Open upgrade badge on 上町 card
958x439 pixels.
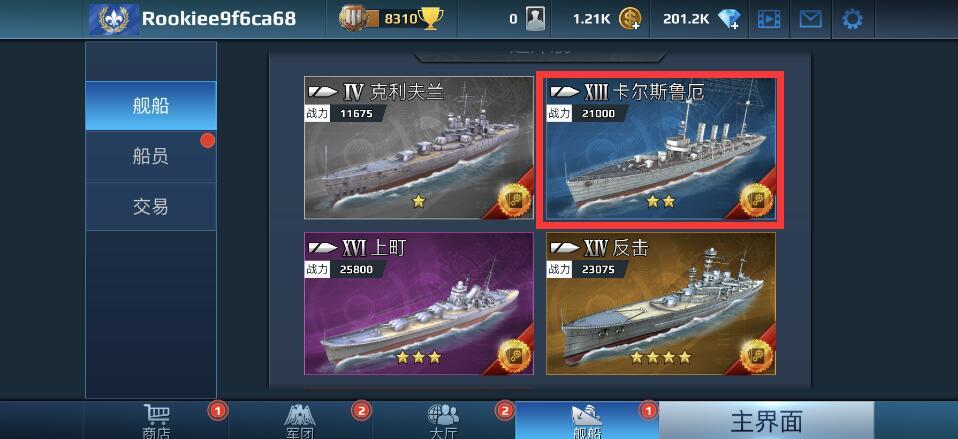tap(514, 357)
